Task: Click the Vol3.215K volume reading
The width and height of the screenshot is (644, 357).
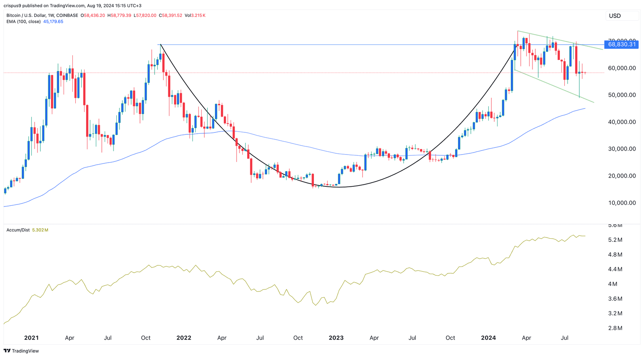Action: pyautogui.click(x=195, y=15)
